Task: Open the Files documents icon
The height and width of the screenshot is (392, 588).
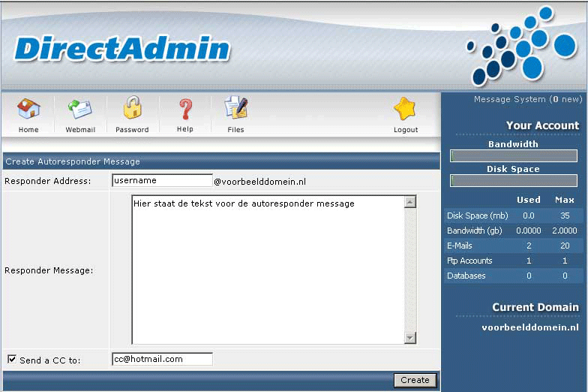Action: [235, 107]
